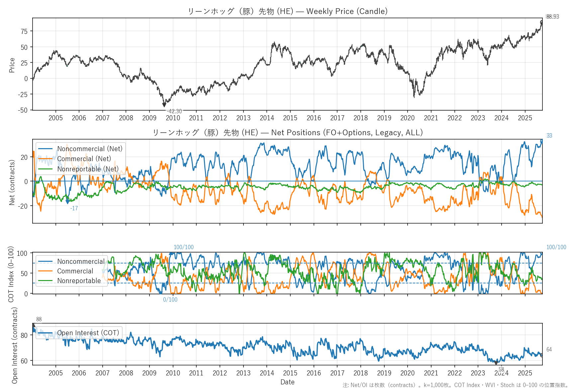The width and height of the screenshot is (574, 392).
Task: Toggle Nonreportable in the COT Index legend
Action: (79, 281)
